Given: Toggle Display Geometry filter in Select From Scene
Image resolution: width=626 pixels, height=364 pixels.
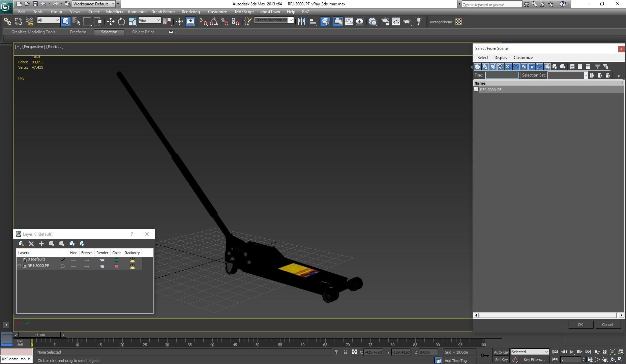Looking at the screenshot, I should coord(477,67).
